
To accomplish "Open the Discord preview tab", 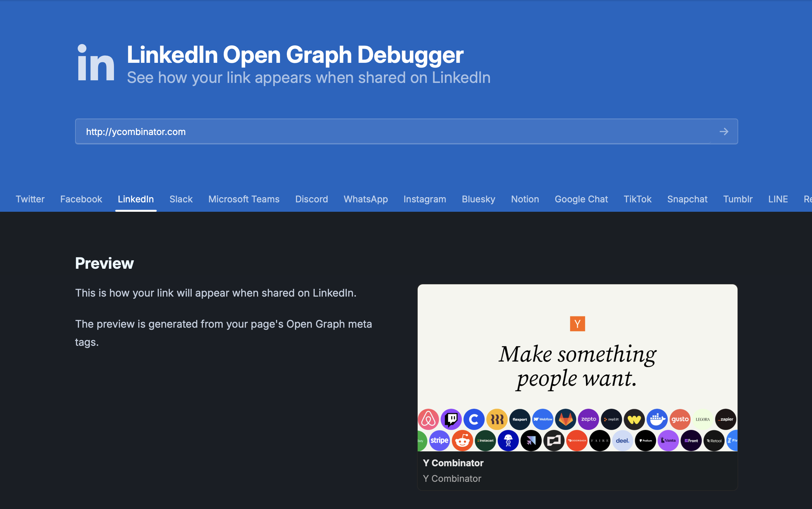I will pyautogui.click(x=311, y=199).
